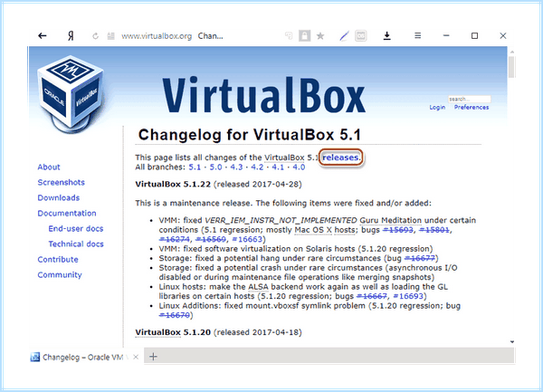Open bug #16677 link

[419, 258]
